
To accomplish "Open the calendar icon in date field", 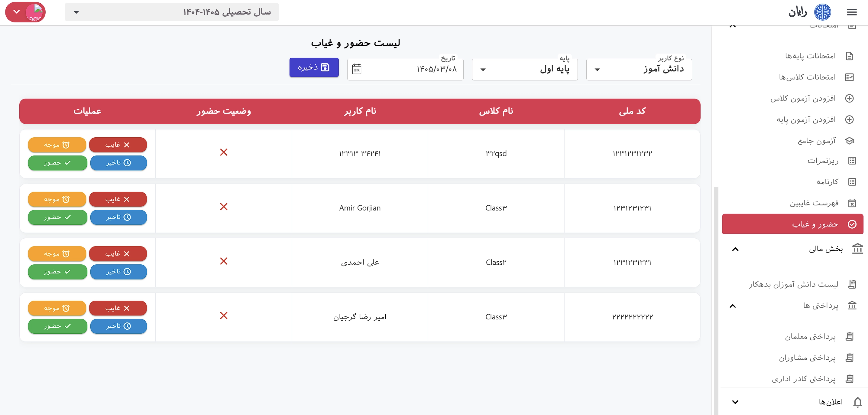I will [357, 69].
